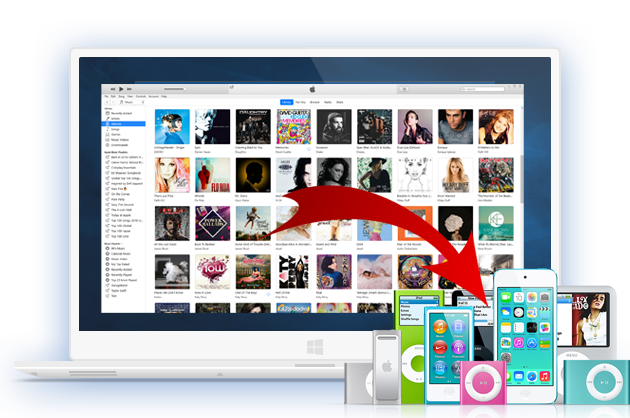Open the Recently Played smart playlist

pos(121,275)
